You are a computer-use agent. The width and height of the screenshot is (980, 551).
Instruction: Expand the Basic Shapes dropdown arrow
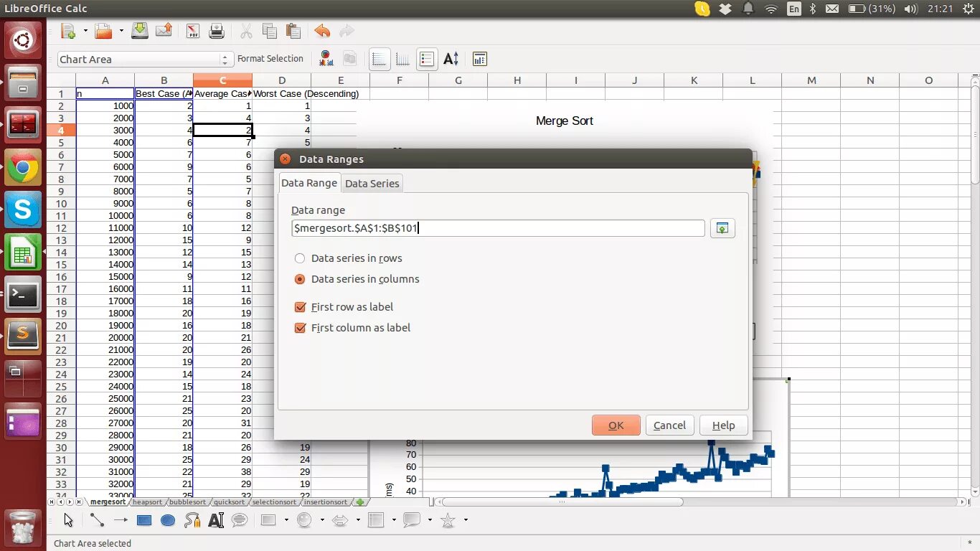click(286, 520)
